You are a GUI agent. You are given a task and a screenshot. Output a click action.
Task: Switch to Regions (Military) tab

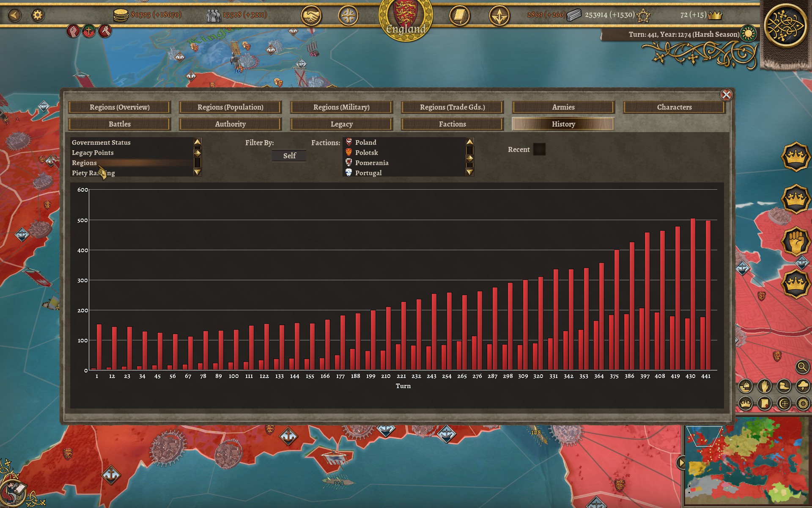[x=341, y=107]
